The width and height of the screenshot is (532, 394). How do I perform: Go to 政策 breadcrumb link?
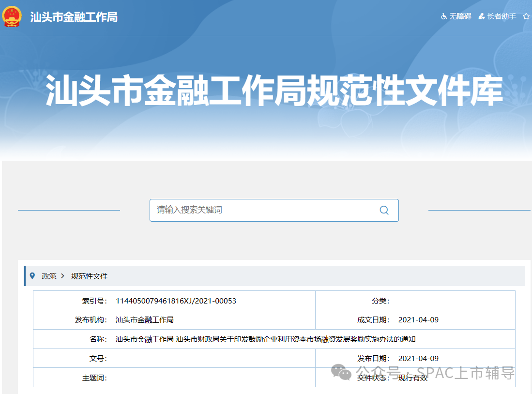pyautogui.click(x=49, y=276)
